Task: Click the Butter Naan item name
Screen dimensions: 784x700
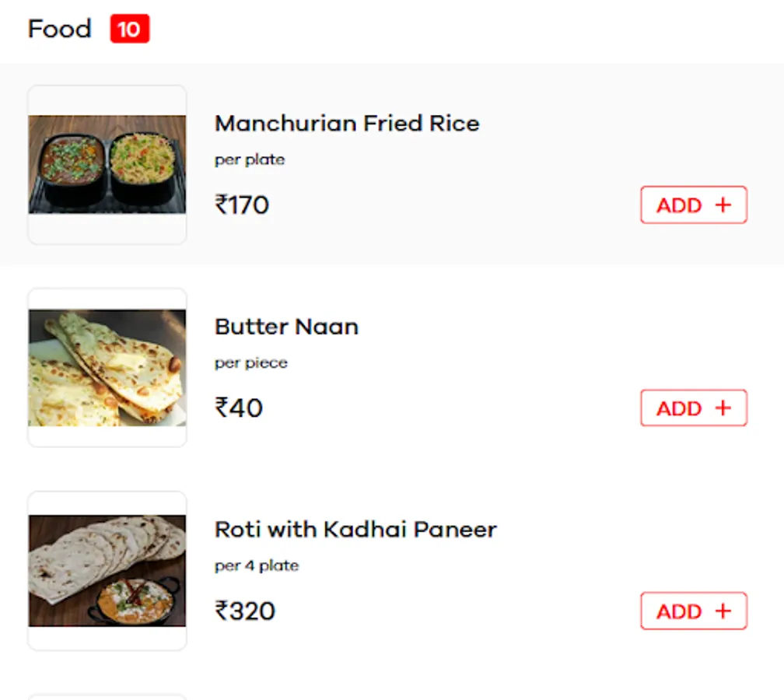Action: coord(286,327)
